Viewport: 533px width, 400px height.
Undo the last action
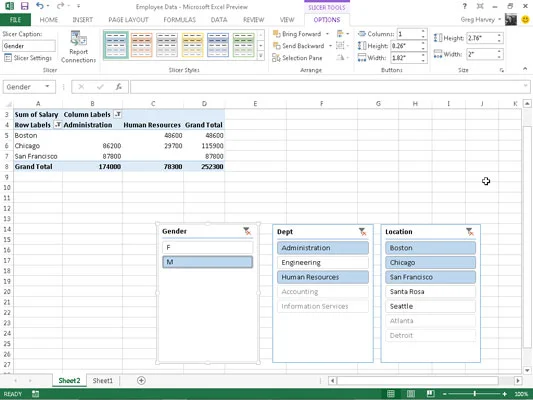tap(40, 6)
